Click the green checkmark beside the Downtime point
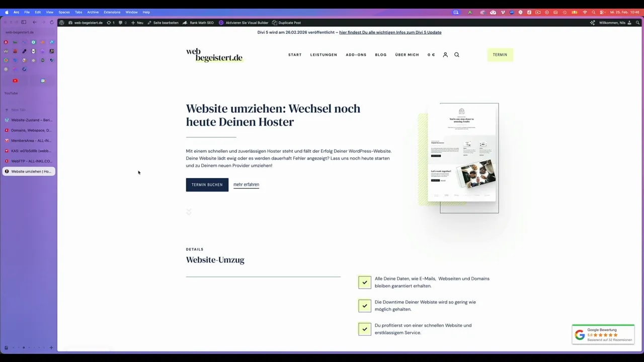The height and width of the screenshot is (362, 644). point(364,306)
